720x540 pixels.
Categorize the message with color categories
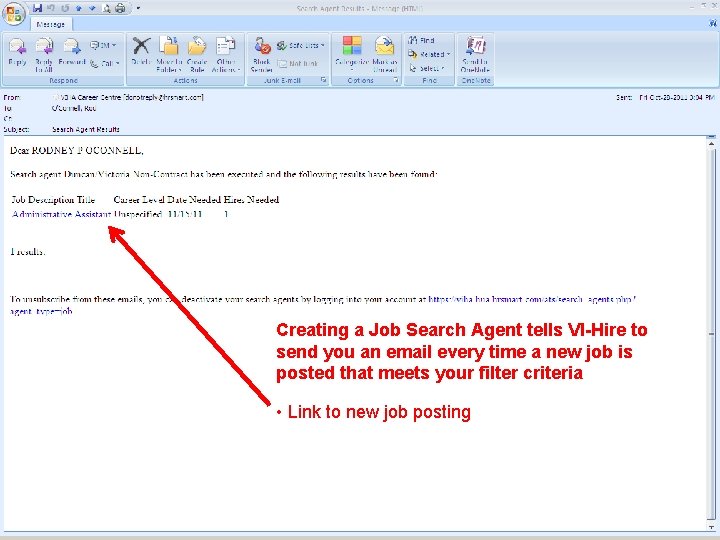(x=352, y=53)
